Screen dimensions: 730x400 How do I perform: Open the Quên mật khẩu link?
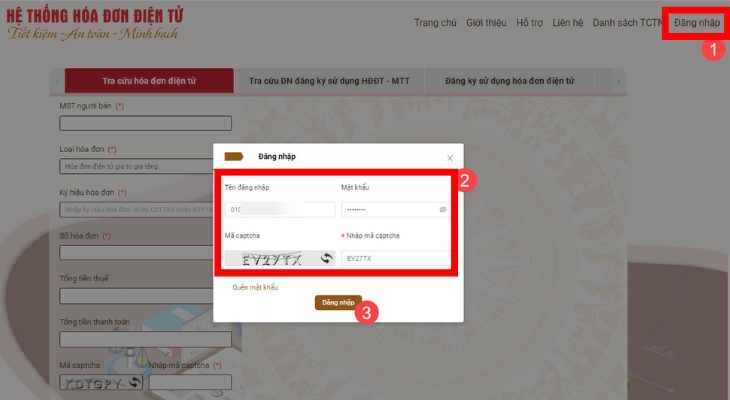point(255,287)
